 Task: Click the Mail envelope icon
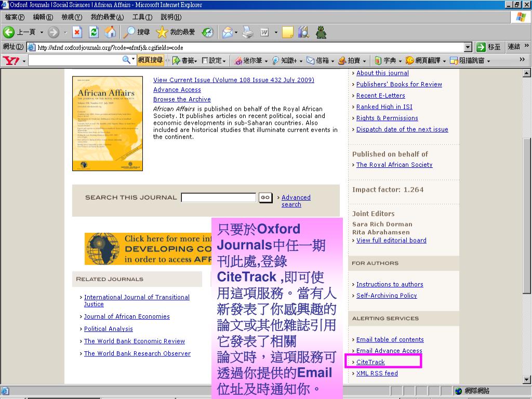point(228,32)
